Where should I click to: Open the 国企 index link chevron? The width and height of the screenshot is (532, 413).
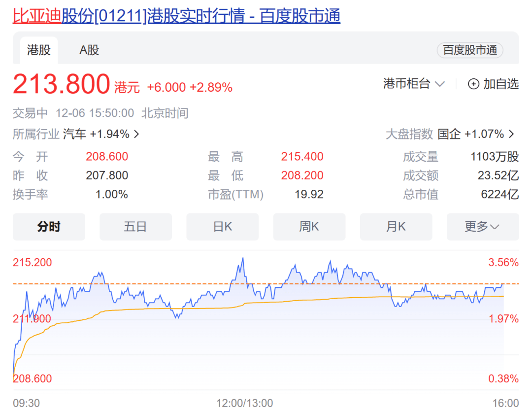pyautogui.click(x=511, y=135)
